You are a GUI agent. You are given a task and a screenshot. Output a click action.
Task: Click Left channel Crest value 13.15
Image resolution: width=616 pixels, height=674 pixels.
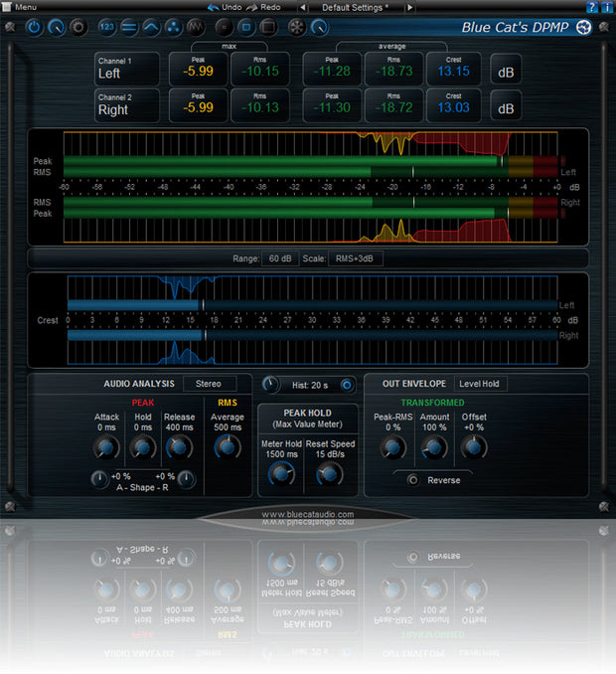[x=454, y=71]
